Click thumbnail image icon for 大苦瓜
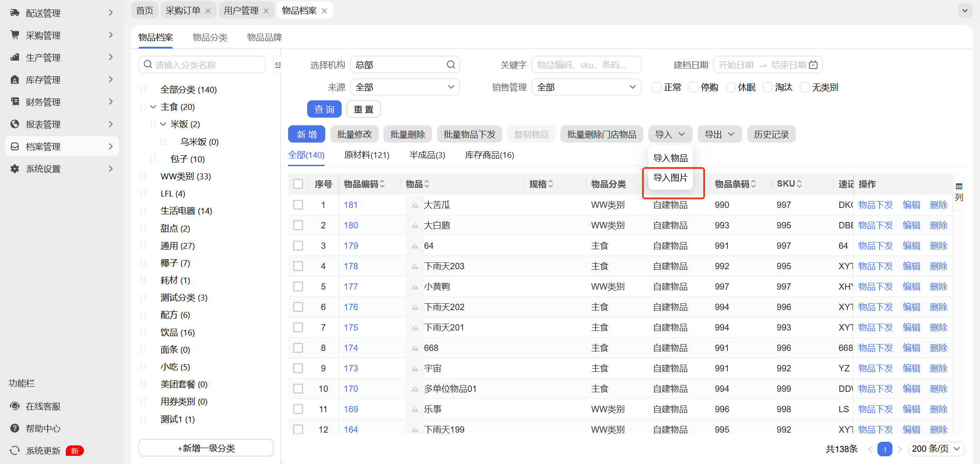 415,205
